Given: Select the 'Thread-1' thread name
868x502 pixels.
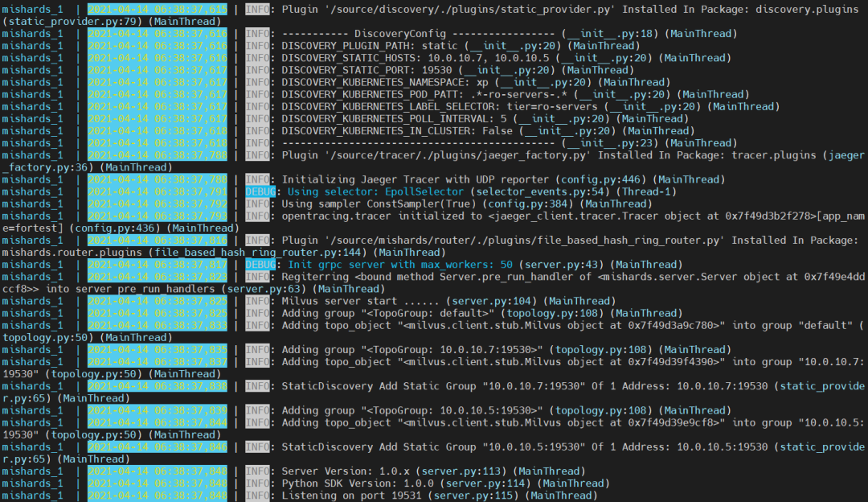Looking at the screenshot, I should tap(646, 192).
